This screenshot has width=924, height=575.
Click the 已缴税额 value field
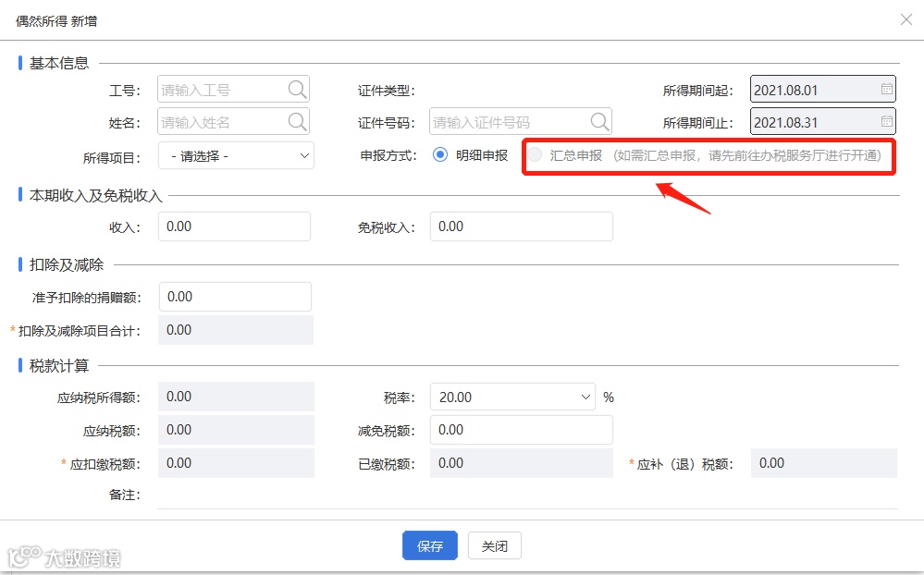click(x=522, y=463)
